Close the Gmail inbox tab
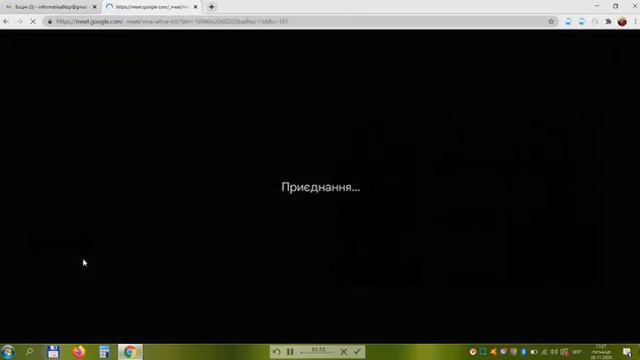Image resolution: width=640 pixels, height=360 pixels. pyautogui.click(x=95, y=7)
